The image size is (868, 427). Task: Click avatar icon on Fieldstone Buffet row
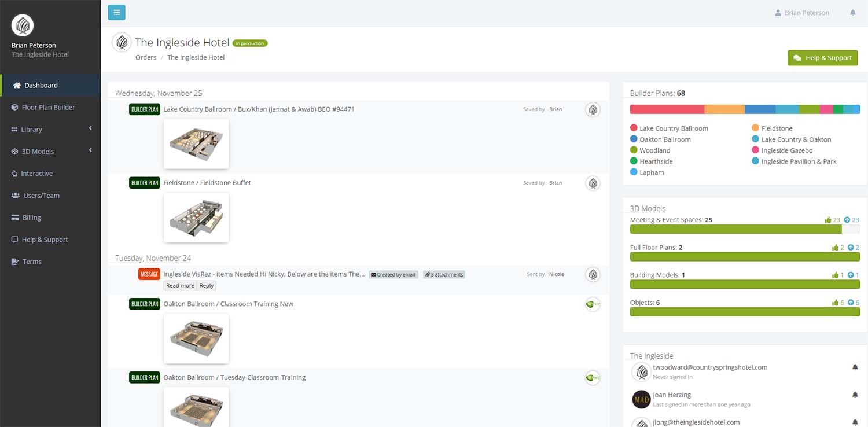pyautogui.click(x=593, y=183)
